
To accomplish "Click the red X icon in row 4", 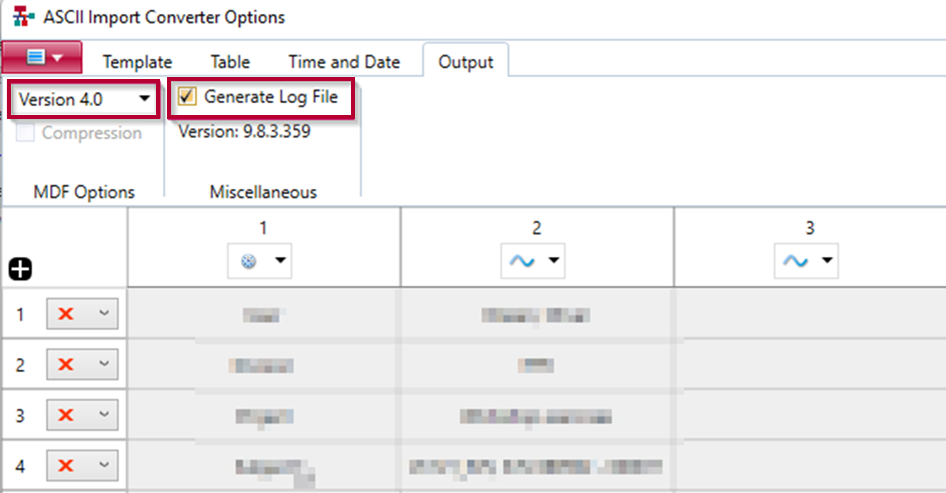I will 66,465.
